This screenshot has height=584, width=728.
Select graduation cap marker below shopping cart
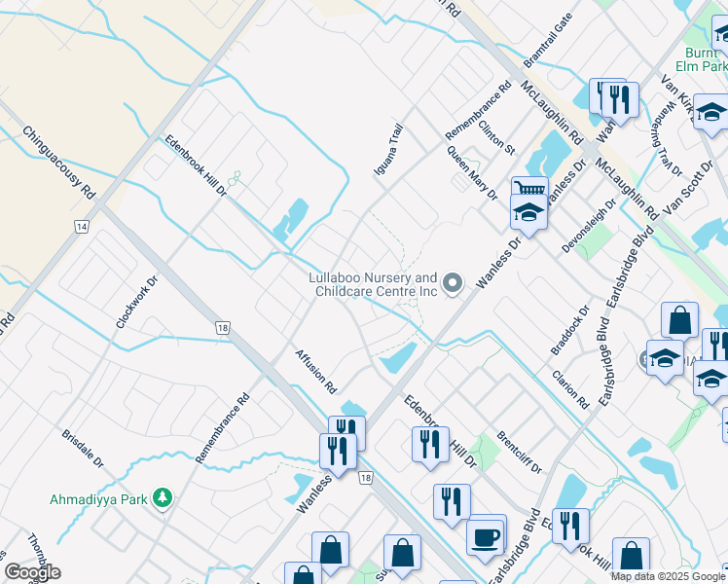[528, 213]
